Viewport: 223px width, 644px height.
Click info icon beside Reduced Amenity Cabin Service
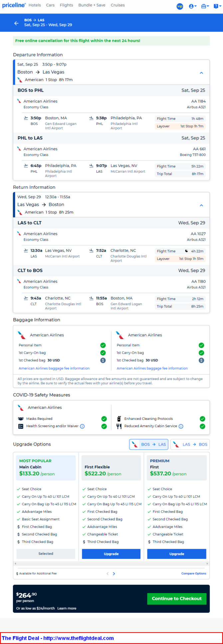181,426
